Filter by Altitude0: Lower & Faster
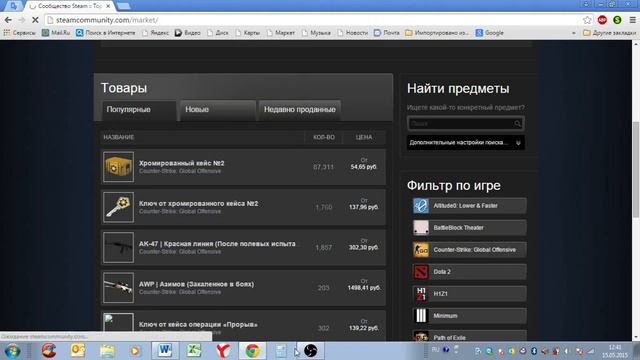Screen dimensions: 640x360 point(469,206)
